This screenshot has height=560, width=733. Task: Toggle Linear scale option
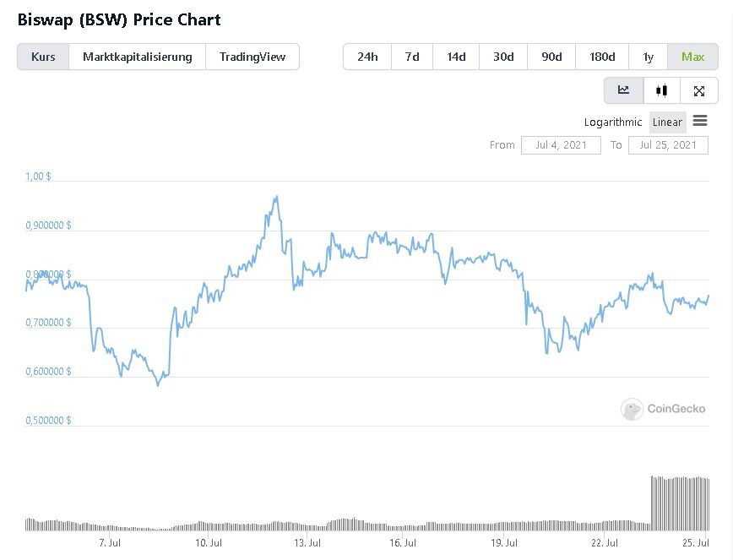(x=667, y=122)
